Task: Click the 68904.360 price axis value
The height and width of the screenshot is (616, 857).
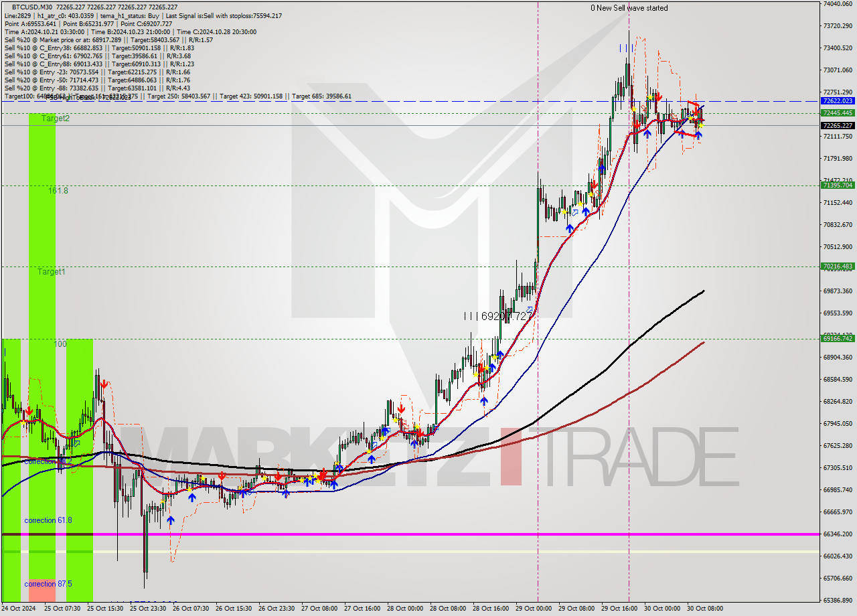Action: coord(838,358)
